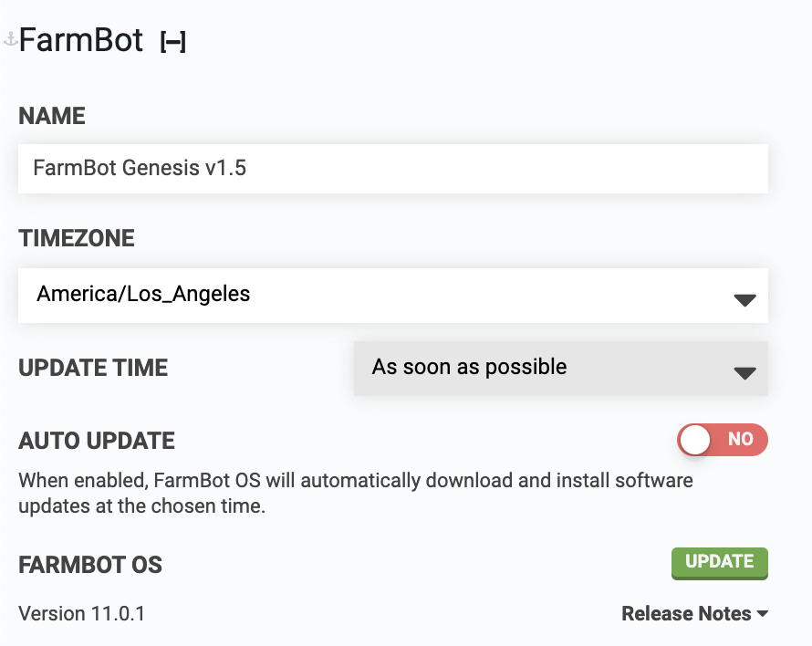
Task: Click the FARMBOT OS label
Action: click(x=90, y=565)
